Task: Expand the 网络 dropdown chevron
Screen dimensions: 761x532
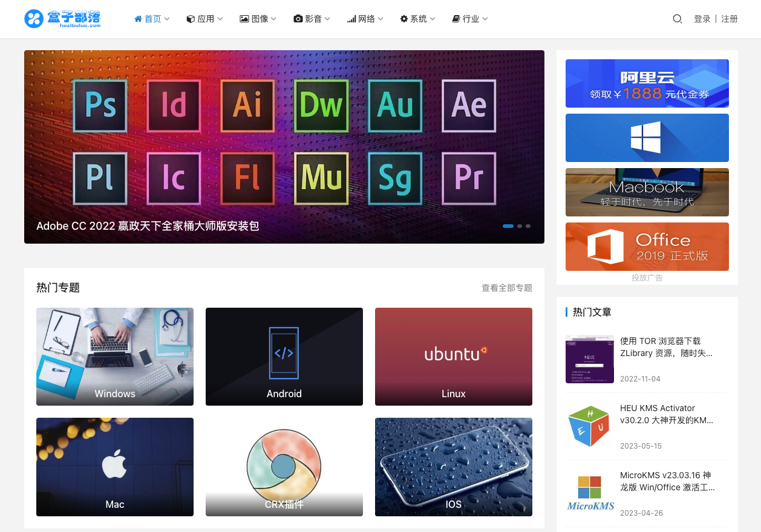Action: [380, 19]
